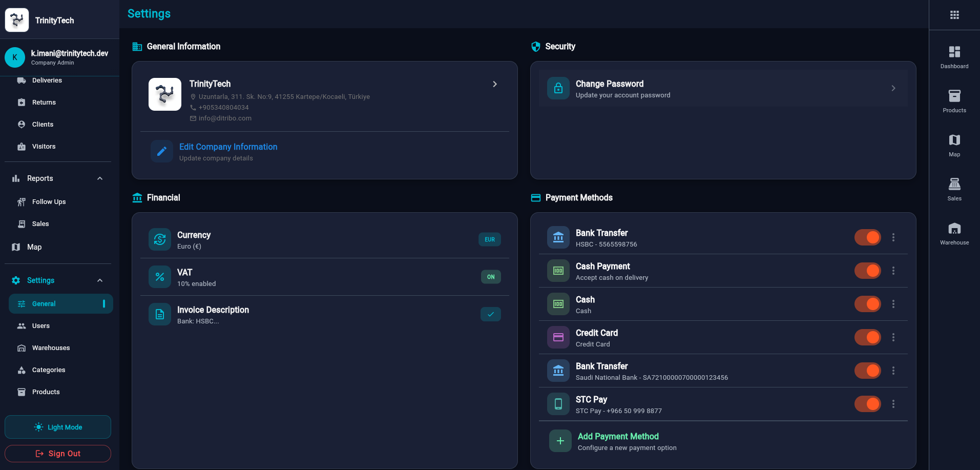980x470 pixels.
Task: Collapse the Reports section
Action: click(99, 178)
